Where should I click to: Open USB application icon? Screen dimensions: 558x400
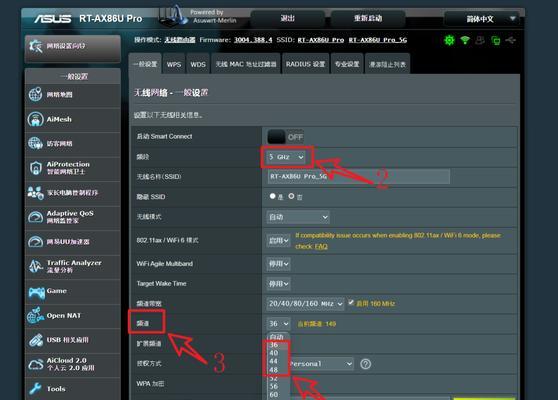36,340
